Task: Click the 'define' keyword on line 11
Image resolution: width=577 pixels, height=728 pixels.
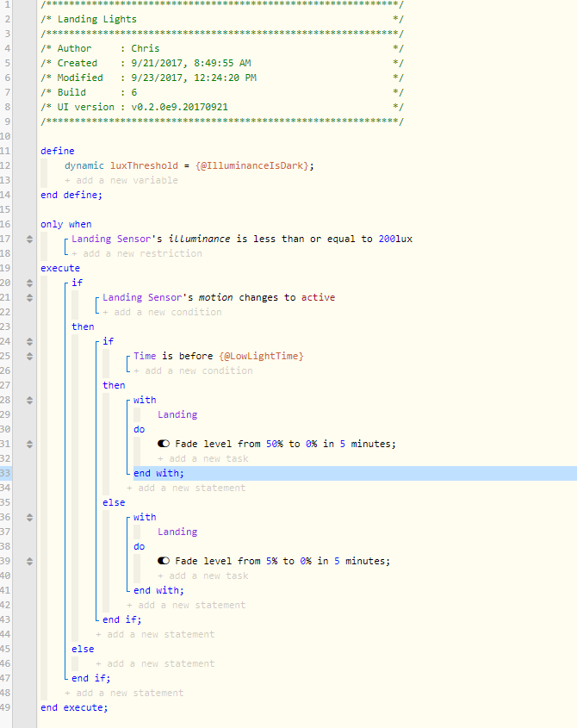Action: click(58, 151)
